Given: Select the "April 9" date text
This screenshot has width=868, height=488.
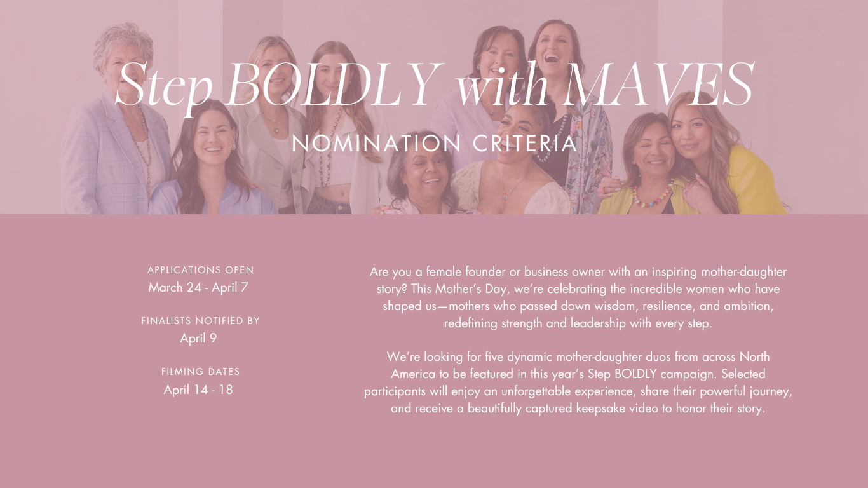Looking at the screenshot, I should tap(198, 338).
